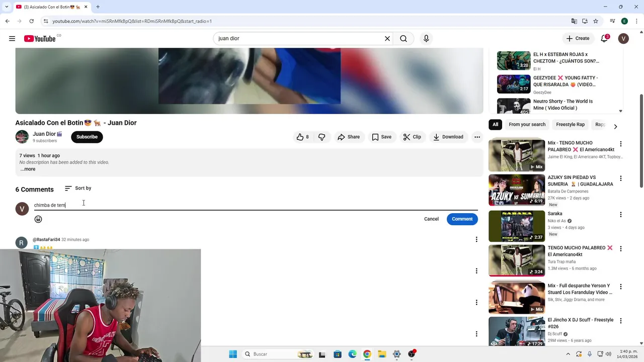Save video to a playlist
Screen dimensions: 644x362
tap(381, 137)
